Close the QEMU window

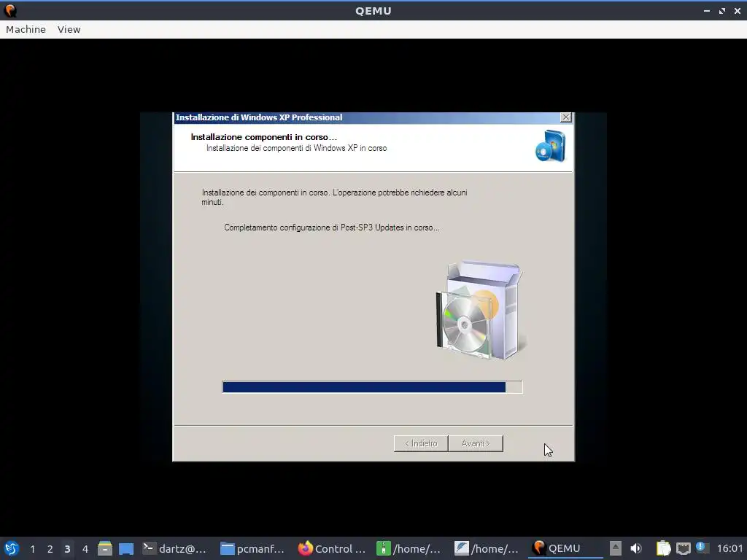737,10
